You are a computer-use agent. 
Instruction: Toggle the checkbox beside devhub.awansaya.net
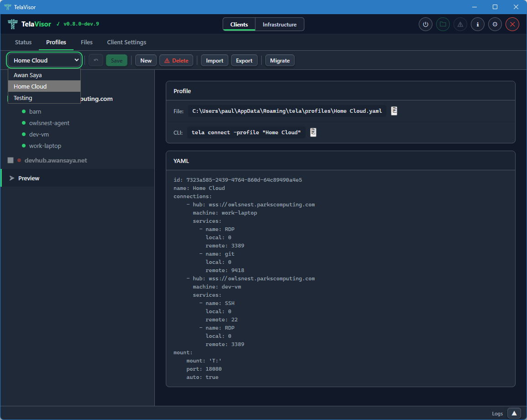tap(10, 160)
